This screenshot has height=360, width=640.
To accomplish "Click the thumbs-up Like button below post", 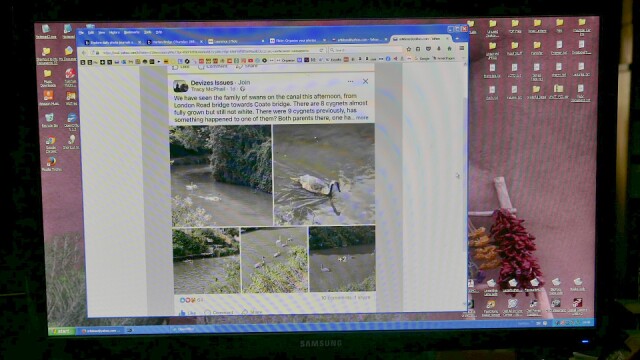I will [187, 313].
